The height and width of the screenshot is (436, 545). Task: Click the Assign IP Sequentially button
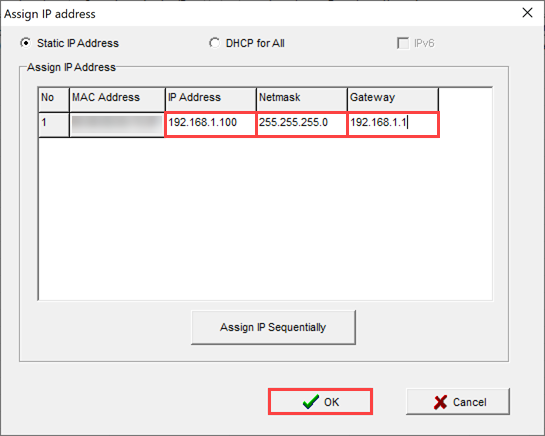tap(273, 327)
